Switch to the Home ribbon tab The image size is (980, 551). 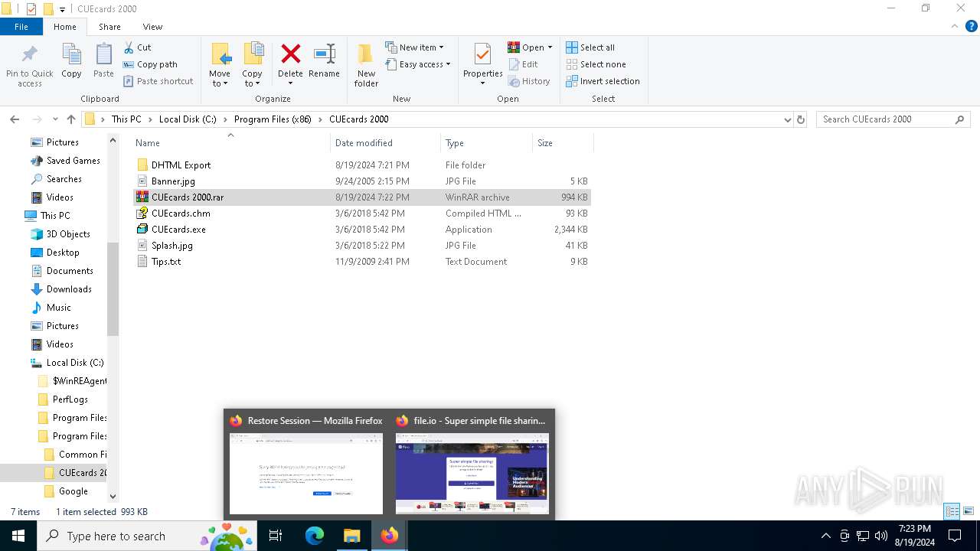tap(65, 27)
